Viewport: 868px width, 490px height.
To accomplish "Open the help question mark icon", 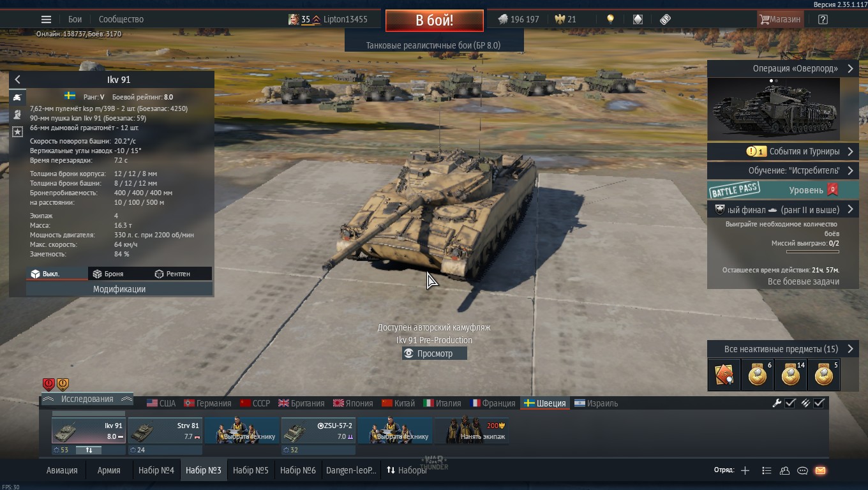I will click(823, 19).
